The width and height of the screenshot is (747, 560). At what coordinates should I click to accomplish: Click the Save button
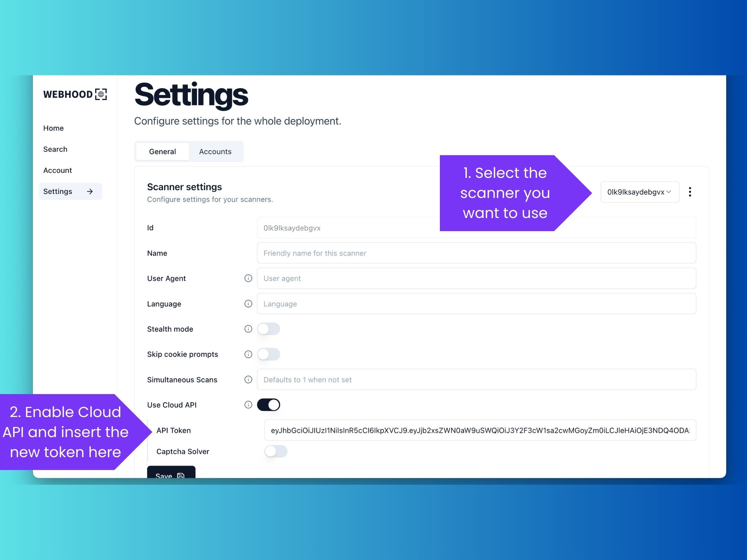171,475
